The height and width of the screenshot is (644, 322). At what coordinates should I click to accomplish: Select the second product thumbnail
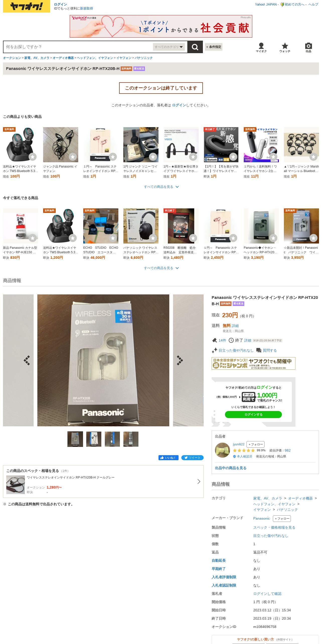[x=94, y=439]
